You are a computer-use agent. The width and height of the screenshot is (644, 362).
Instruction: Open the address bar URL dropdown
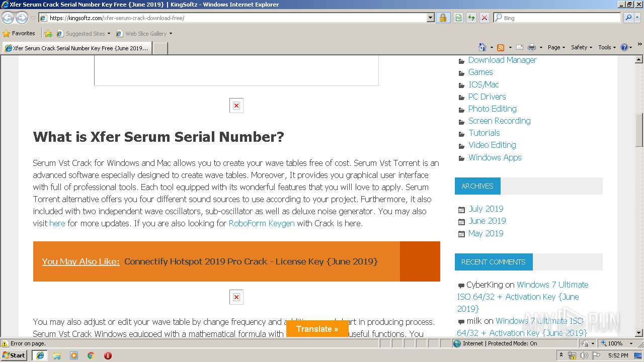pyautogui.click(x=430, y=18)
